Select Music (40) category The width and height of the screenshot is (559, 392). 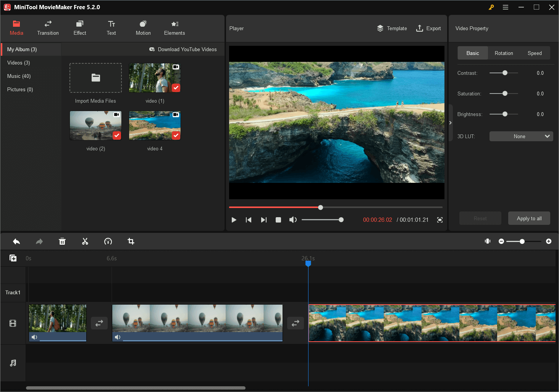coord(31,76)
